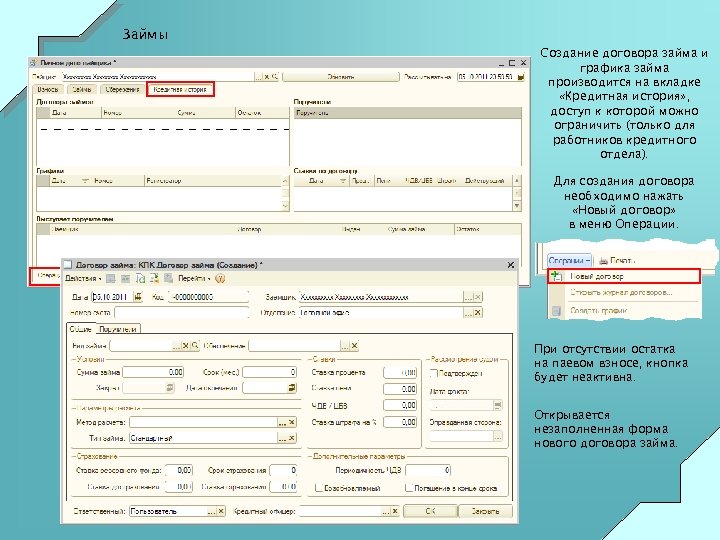Image resolution: width=720 pixels, height=540 pixels.
Task: Clear the Ответственный Пользователь value
Action: (x=221, y=511)
